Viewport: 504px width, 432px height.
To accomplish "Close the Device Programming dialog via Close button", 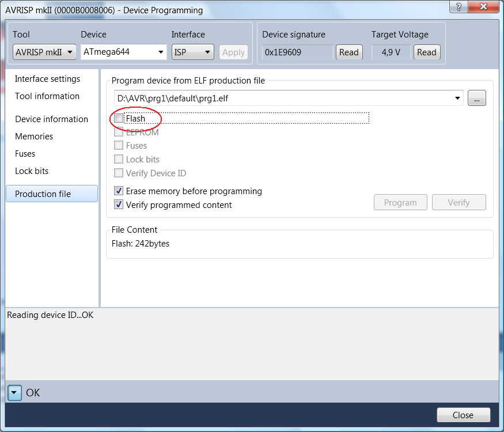I will tap(464, 415).
